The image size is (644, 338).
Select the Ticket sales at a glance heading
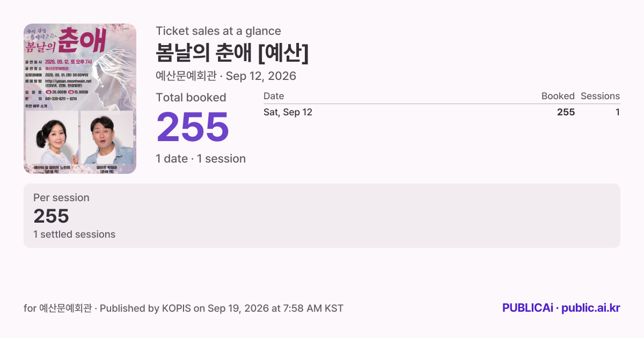coord(218,31)
